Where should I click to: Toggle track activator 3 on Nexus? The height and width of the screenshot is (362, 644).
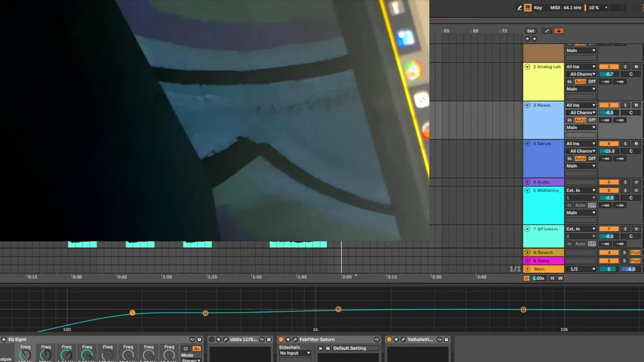click(x=609, y=105)
